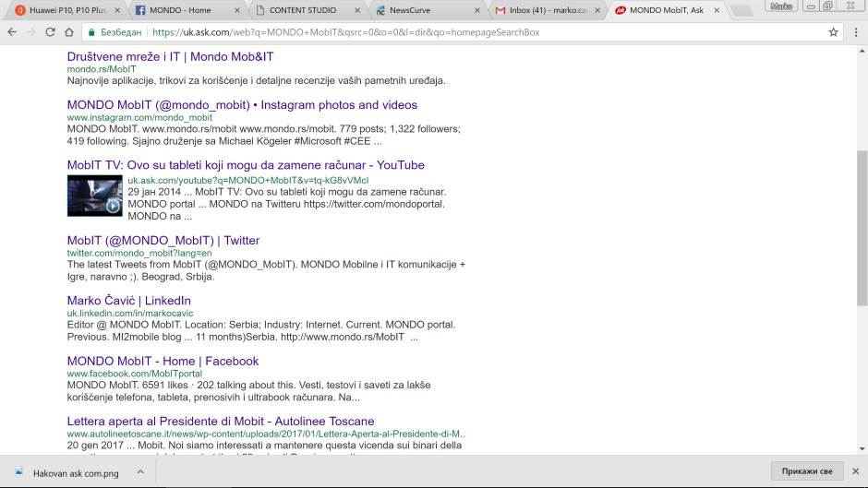Click the secure padlock site info icon

tap(92, 32)
